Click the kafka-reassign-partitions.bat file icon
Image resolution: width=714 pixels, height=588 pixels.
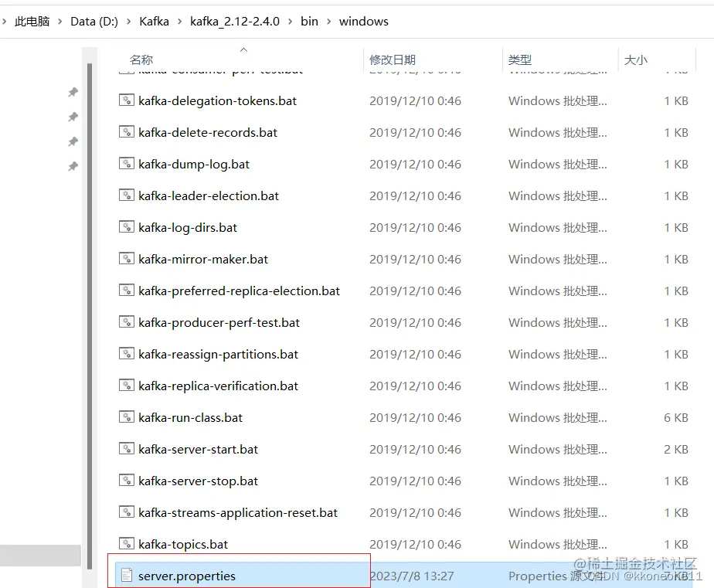(x=127, y=353)
